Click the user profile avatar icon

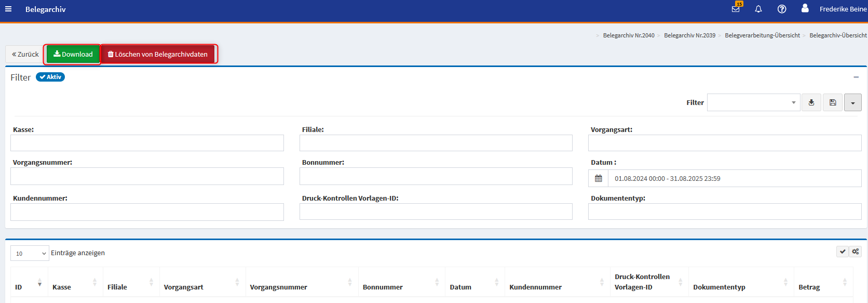pyautogui.click(x=805, y=9)
